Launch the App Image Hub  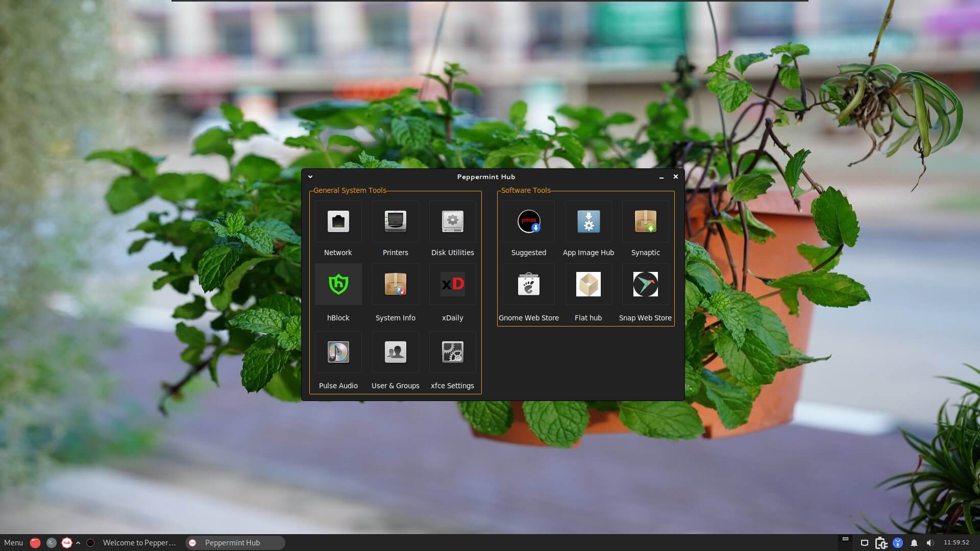tap(588, 221)
